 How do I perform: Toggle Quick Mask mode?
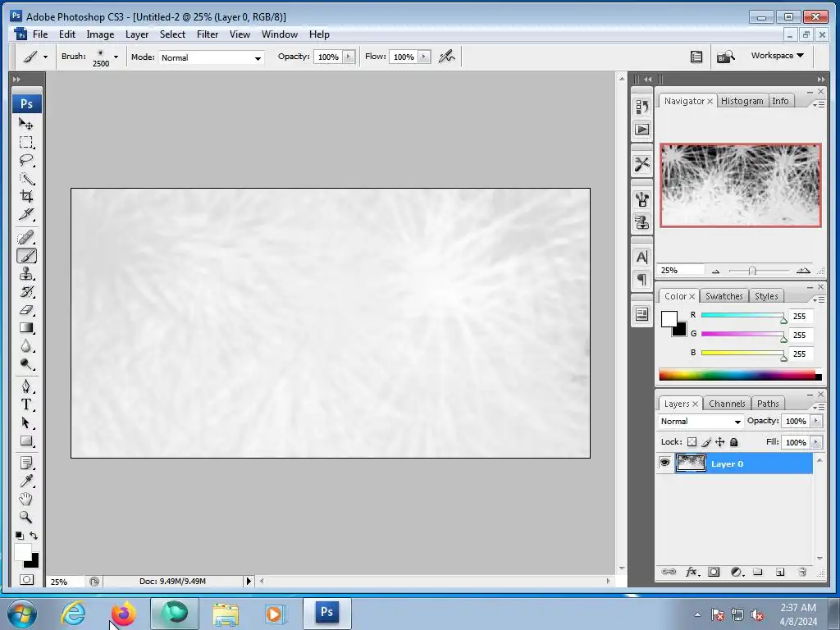point(26,580)
